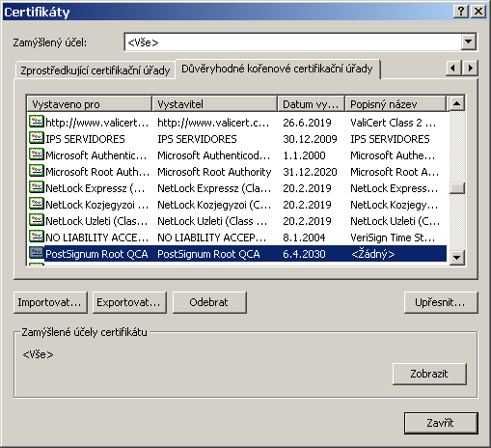This screenshot has width=491, height=448.
Task: Open Upřesnit... advanced options
Action: pos(441,302)
